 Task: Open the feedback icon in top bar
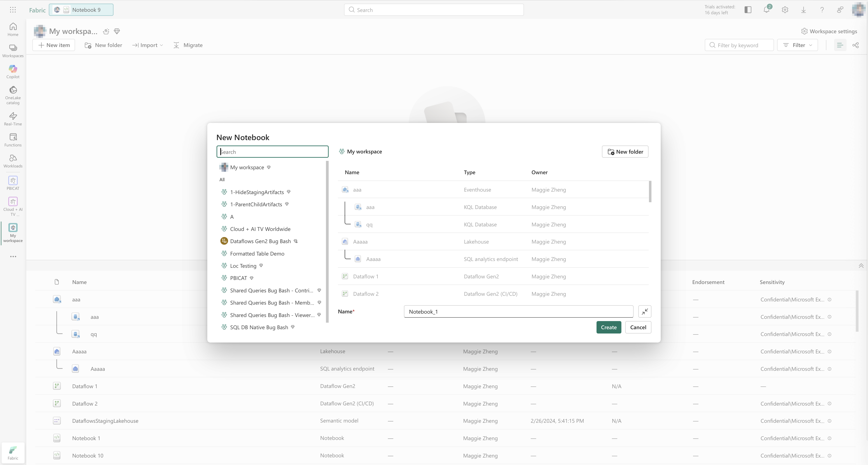coord(840,10)
